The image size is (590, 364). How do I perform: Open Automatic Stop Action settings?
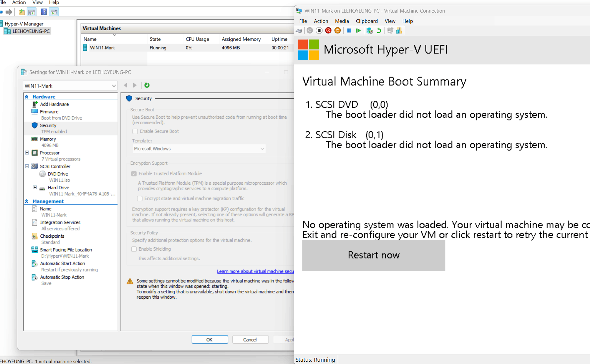[x=62, y=277]
